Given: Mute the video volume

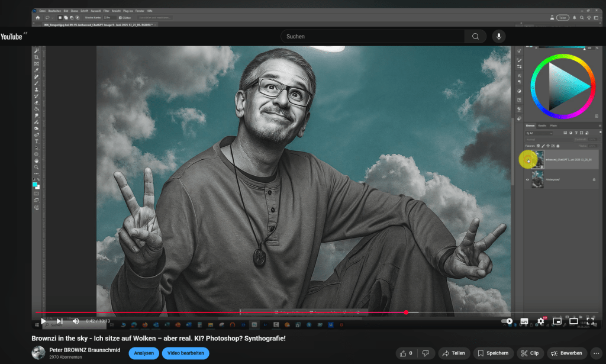Looking at the screenshot, I should coord(76,321).
